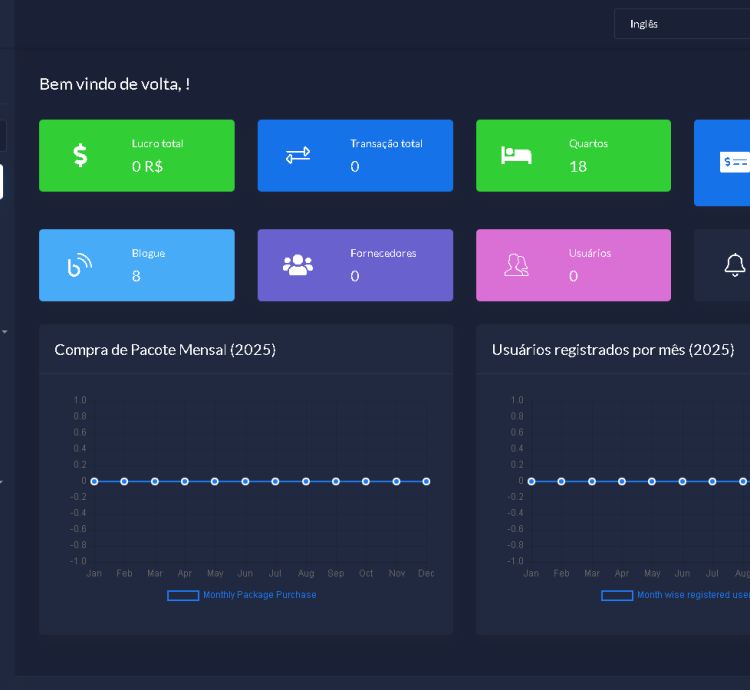Click the people group icon on Fornecedores
The width and height of the screenshot is (750, 690).
click(298, 265)
